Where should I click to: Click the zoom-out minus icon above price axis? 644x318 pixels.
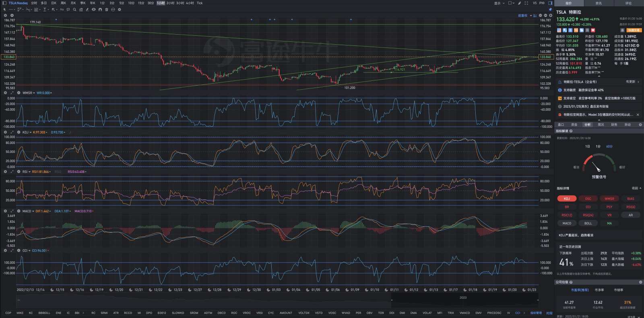click(x=545, y=15)
